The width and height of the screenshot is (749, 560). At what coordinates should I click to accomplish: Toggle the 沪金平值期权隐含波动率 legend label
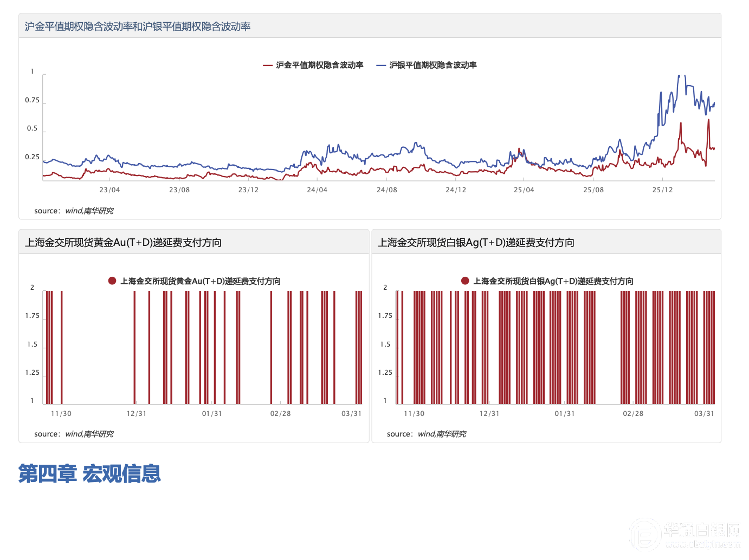[x=319, y=66]
